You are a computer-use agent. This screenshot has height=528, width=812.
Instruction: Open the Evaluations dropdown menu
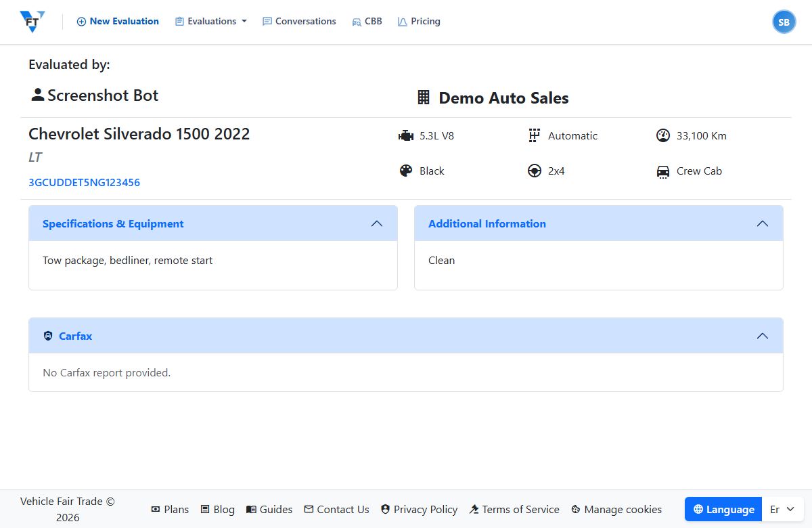[x=211, y=22]
